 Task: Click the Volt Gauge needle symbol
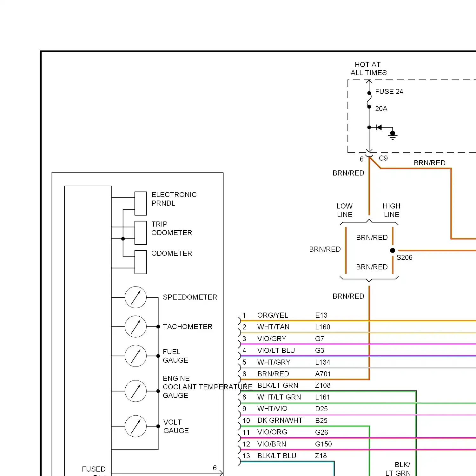click(x=136, y=426)
